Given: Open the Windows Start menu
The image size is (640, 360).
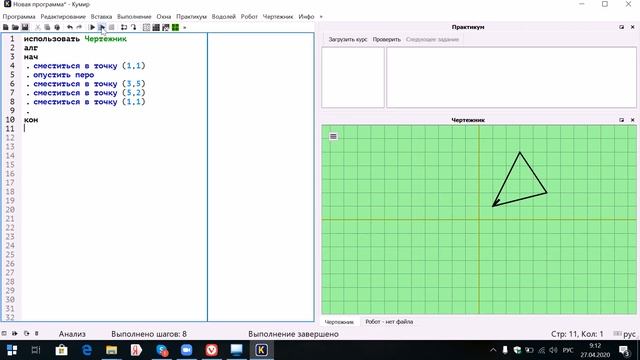Looking at the screenshot, I should click(x=11, y=350).
